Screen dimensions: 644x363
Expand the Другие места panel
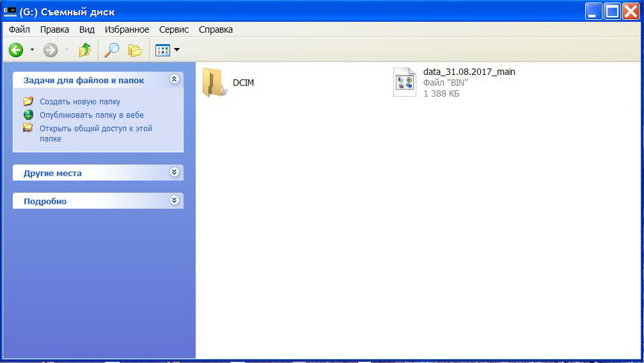pyautogui.click(x=174, y=172)
